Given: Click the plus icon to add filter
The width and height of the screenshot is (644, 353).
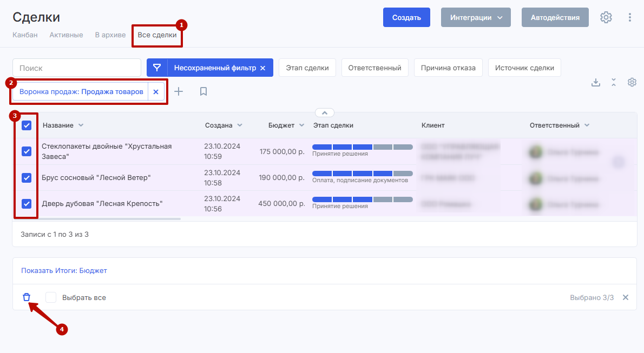Looking at the screenshot, I should pos(179,92).
